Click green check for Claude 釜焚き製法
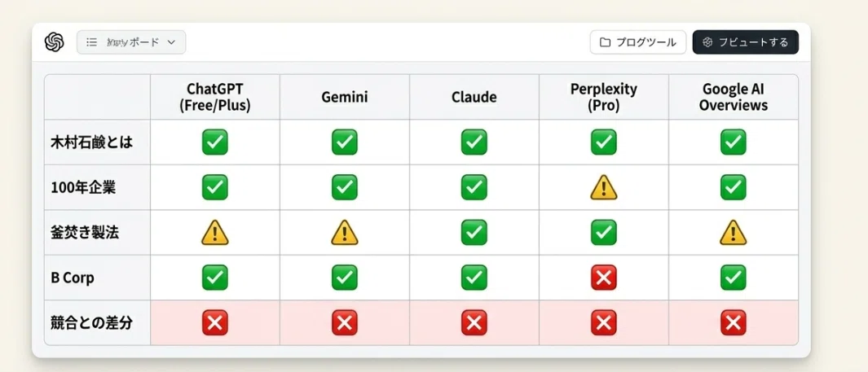 474,232
